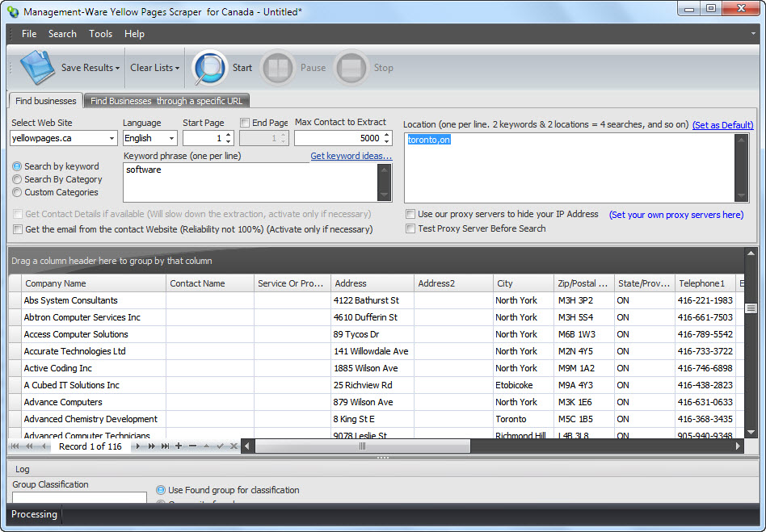Click the Start magnifier icon
Screen dimensions: 766x532
click(x=209, y=67)
